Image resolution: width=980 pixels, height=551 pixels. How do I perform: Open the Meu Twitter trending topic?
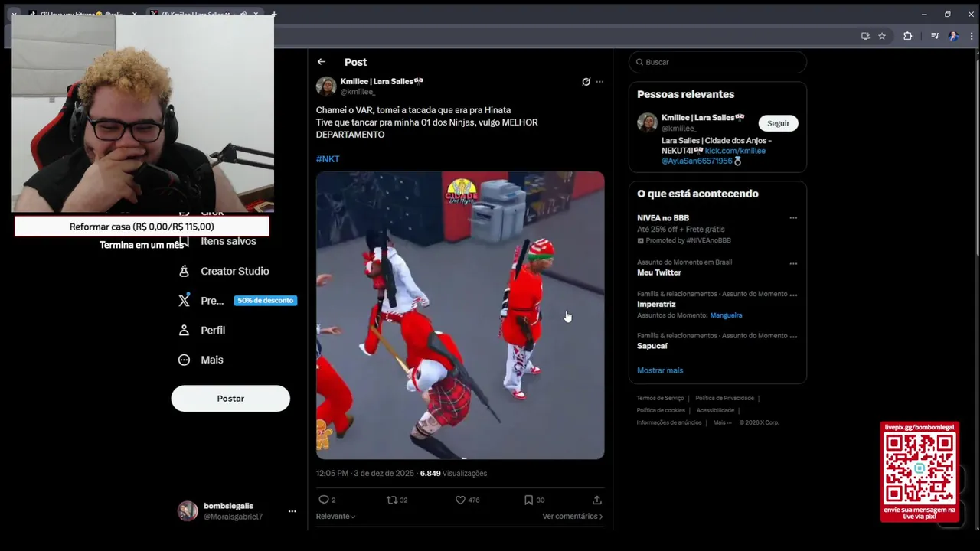[x=717, y=268]
